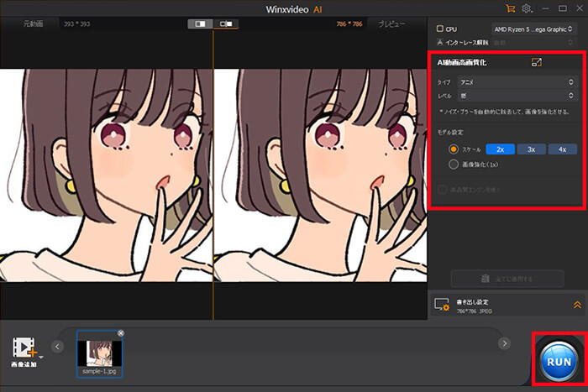The image size is (588, 392).
Task: Open the deinterlace mode dropdown
Action: 533,42
